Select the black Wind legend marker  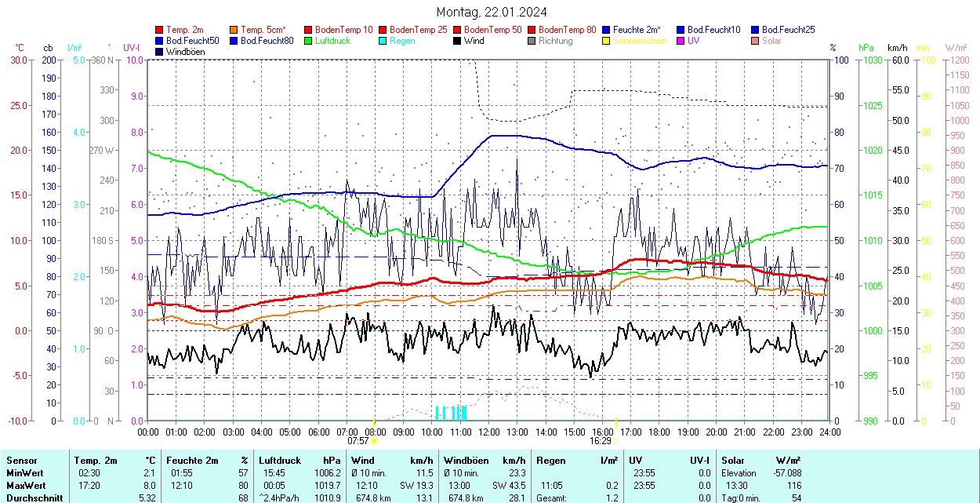[457, 41]
